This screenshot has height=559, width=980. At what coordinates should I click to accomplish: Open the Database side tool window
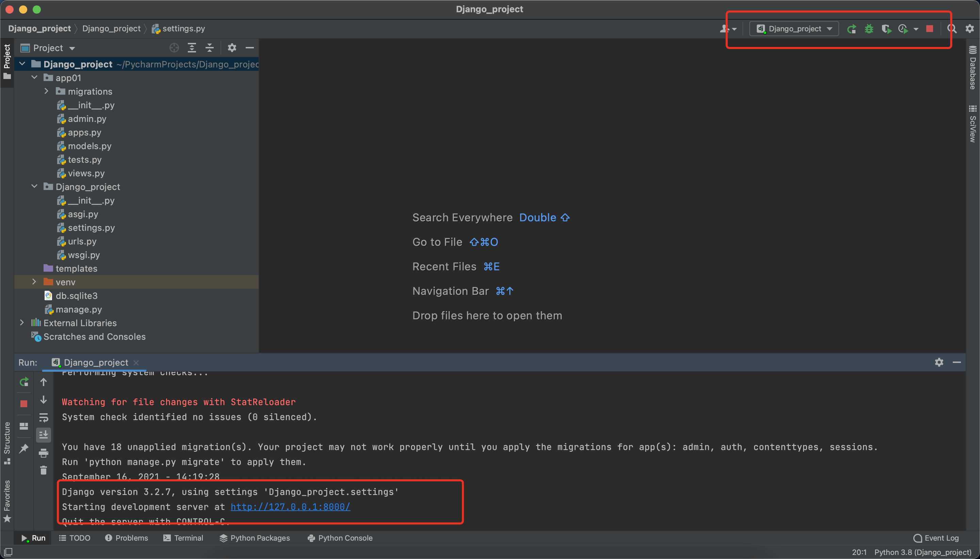[x=972, y=67]
